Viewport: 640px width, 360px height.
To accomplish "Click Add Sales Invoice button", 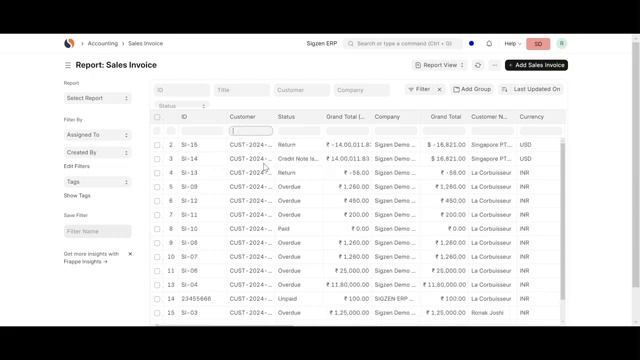I will point(536,65).
